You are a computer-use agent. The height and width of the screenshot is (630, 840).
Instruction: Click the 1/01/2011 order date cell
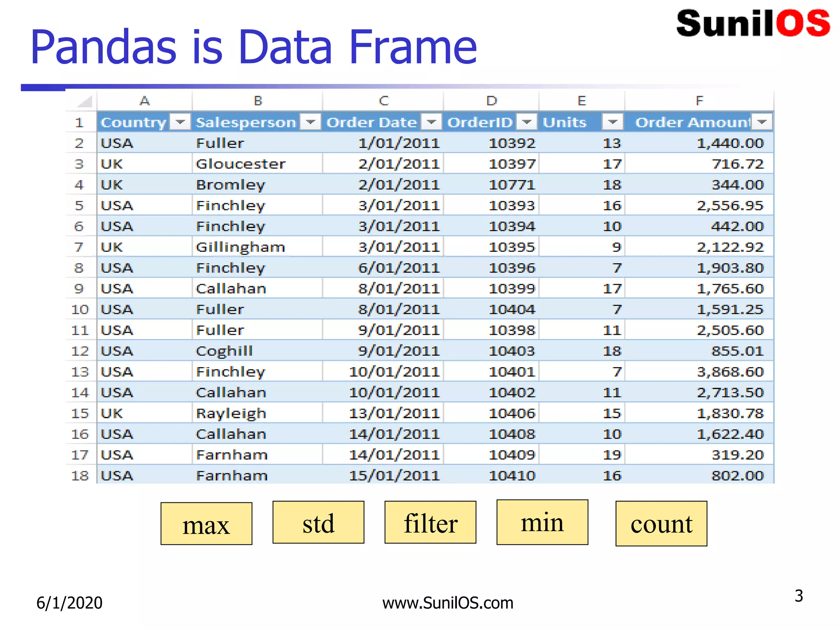[383, 143]
